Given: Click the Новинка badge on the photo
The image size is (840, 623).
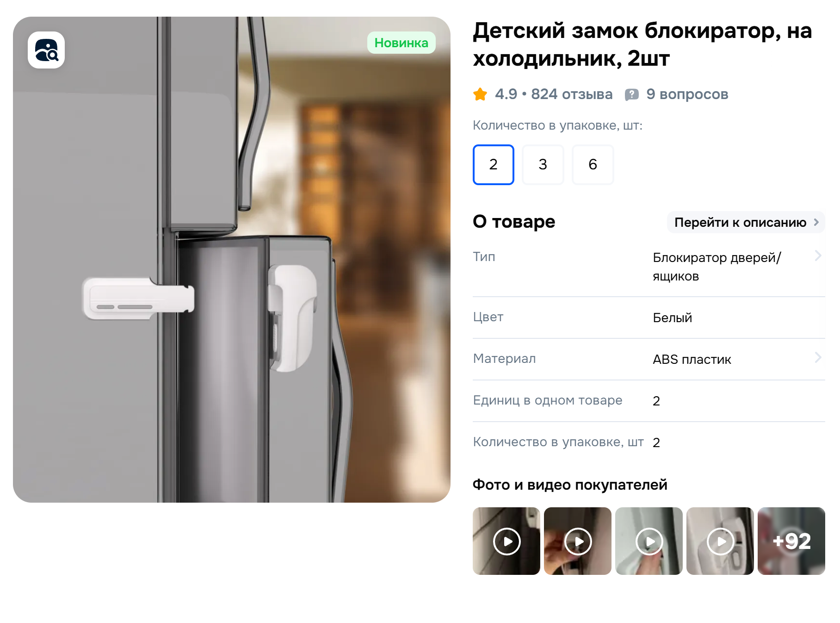Looking at the screenshot, I should pyautogui.click(x=401, y=43).
